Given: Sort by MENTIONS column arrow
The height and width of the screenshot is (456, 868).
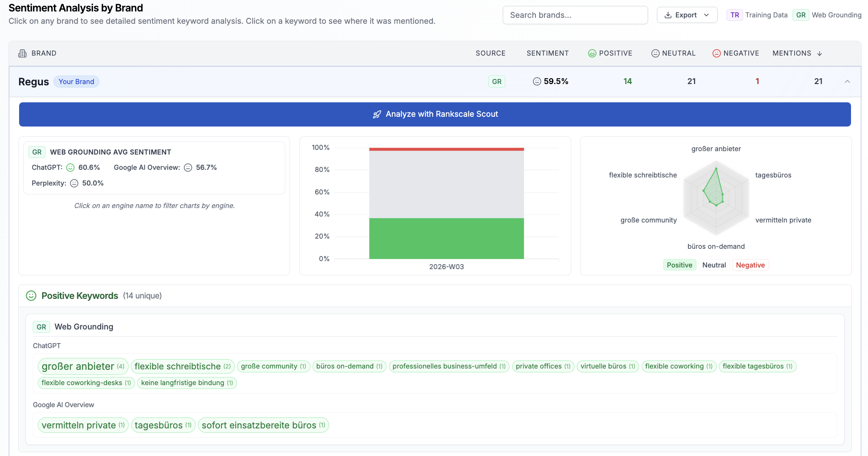Looking at the screenshot, I should click(x=820, y=53).
